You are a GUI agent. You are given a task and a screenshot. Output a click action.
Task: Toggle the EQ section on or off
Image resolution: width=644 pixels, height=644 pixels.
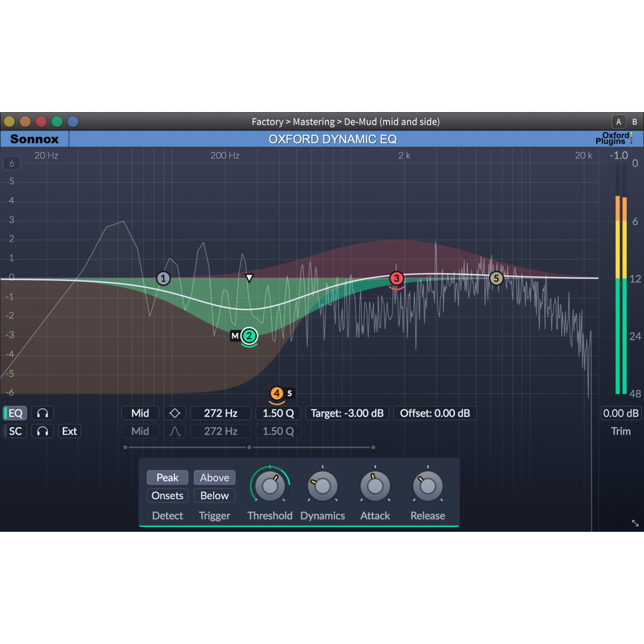(15, 413)
